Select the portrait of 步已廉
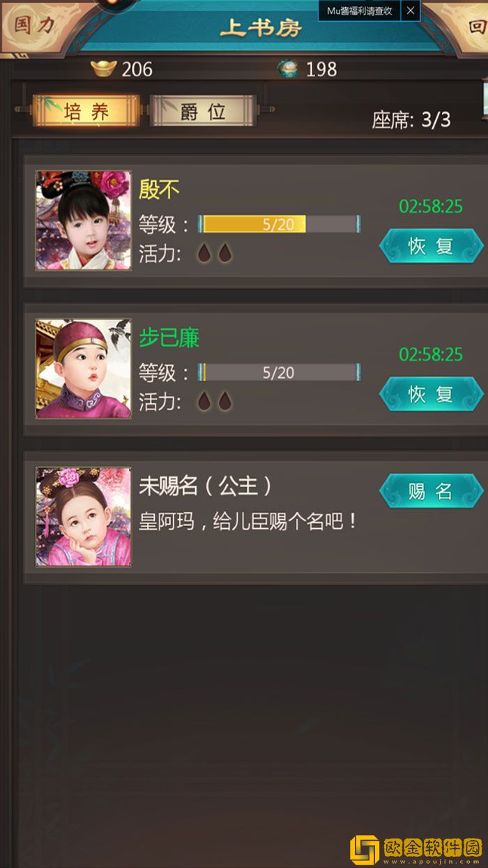The image size is (488, 868). click(84, 369)
